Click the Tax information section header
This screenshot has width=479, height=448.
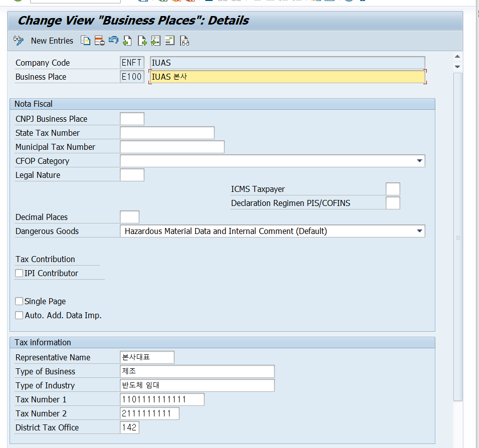coord(222,342)
